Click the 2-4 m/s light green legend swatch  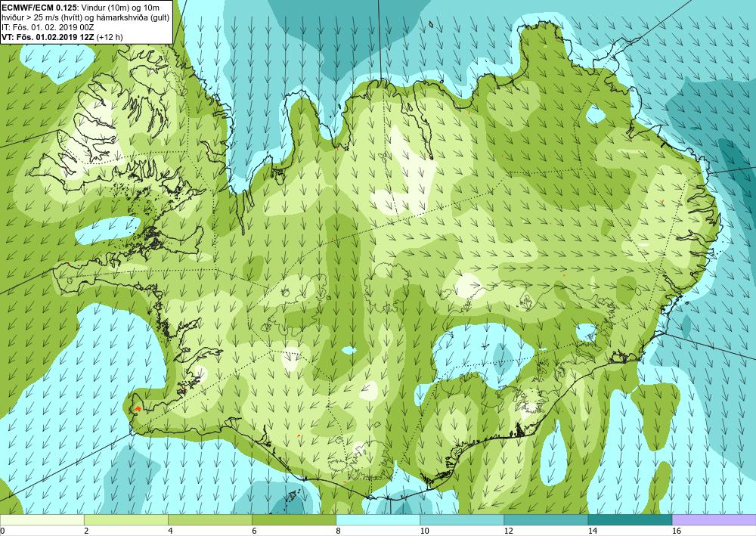pos(125,519)
